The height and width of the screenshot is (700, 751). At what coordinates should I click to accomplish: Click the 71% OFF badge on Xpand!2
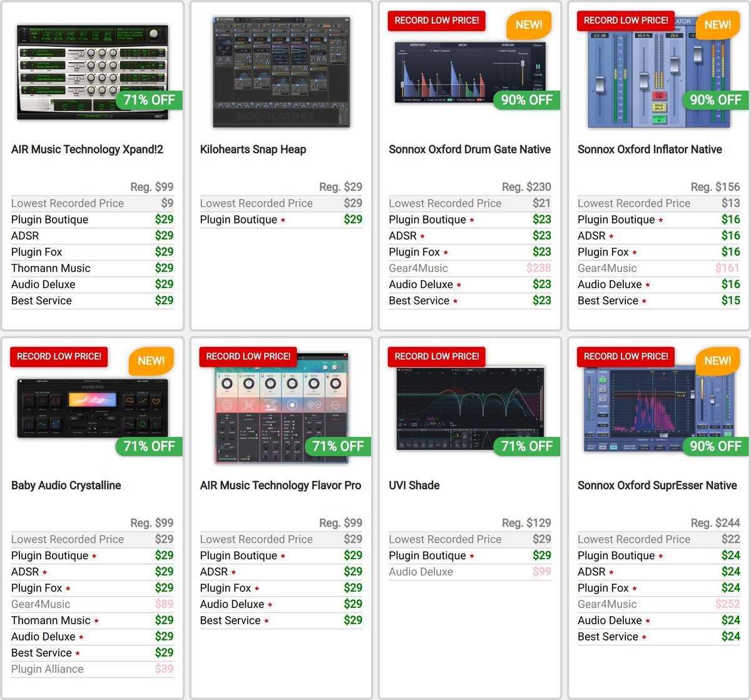click(149, 100)
